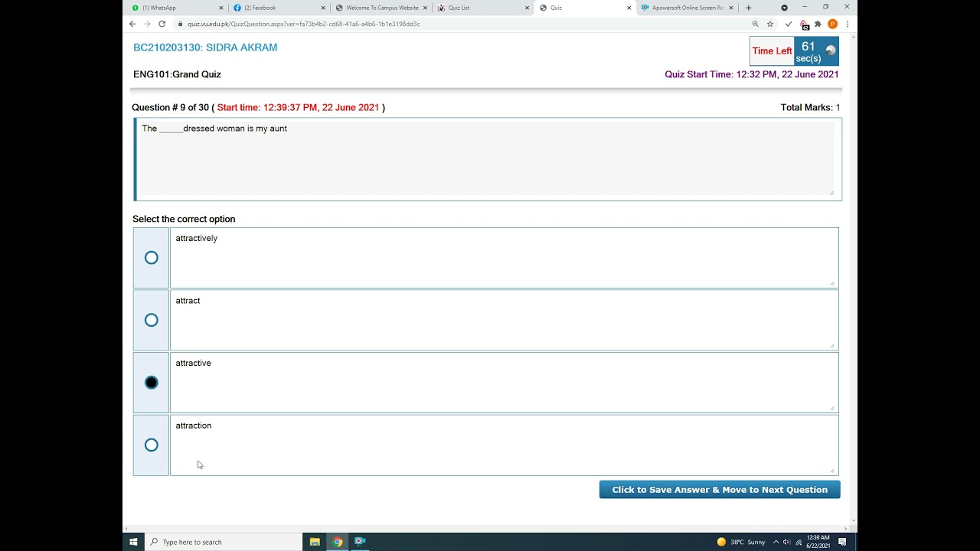Click the 'attract' answer text area
The width and height of the screenshot is (980, 551).
pyautogui.click(x=504, y=320)
